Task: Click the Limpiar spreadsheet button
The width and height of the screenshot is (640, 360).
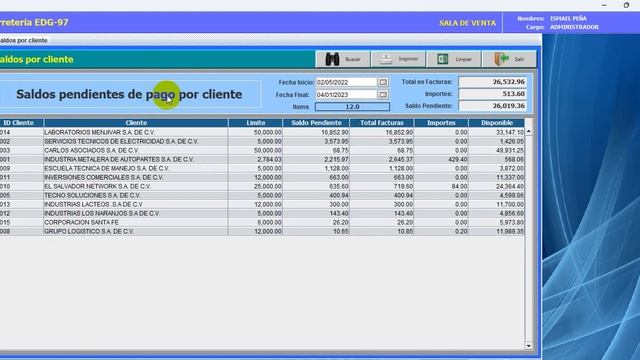Action: tap(454, 59)
